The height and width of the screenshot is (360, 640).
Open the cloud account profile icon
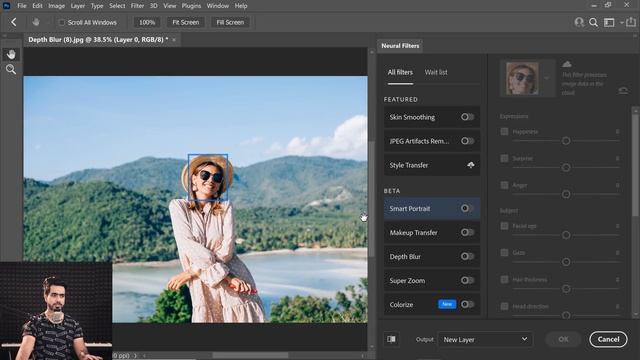pos(579,22)
